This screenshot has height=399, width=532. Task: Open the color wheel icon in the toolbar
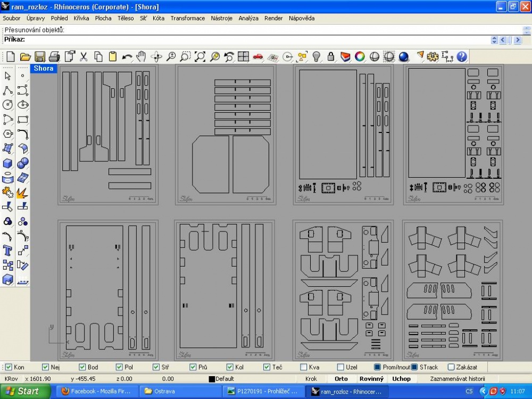(360, 57)
